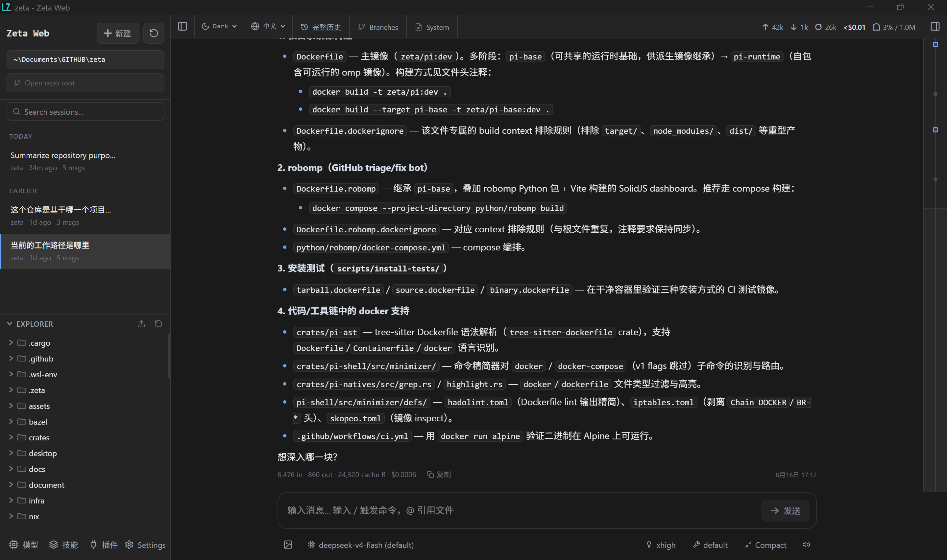The width and height of the screenshot is (947, 560).
Task: Open the System tab
Action: coord(432,27)
